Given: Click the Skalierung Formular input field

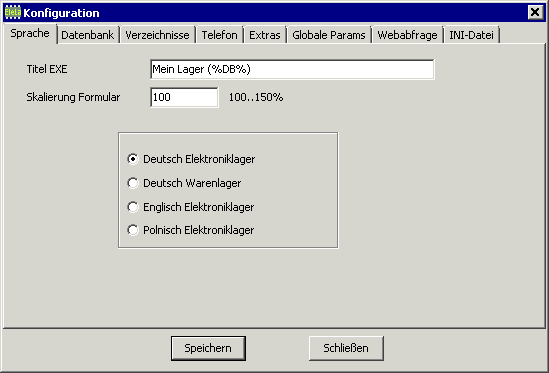Looking at the screenshot, I should 184,97.
